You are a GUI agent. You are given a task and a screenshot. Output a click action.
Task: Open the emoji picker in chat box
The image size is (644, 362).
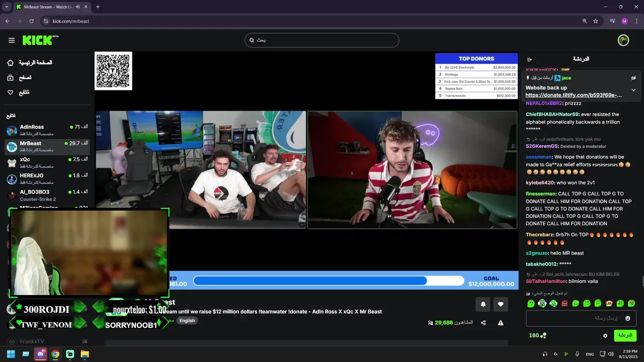[x=627, y=318]
